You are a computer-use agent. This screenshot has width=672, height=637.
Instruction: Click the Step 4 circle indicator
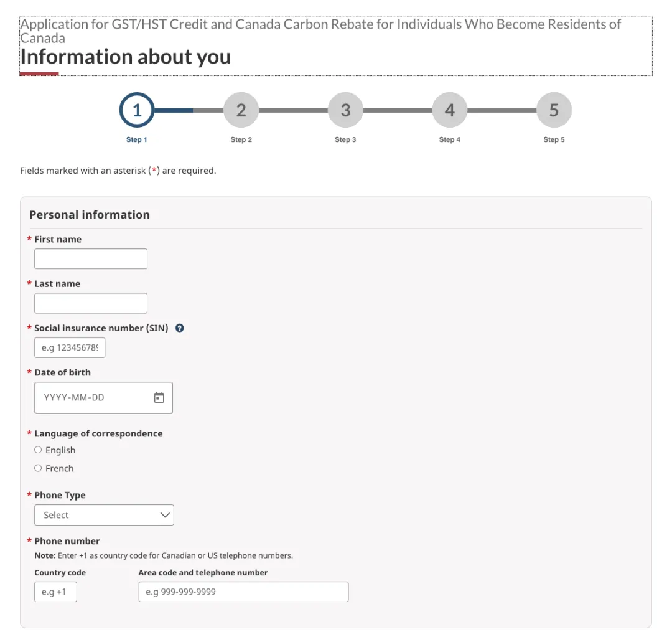coord(449,110)
